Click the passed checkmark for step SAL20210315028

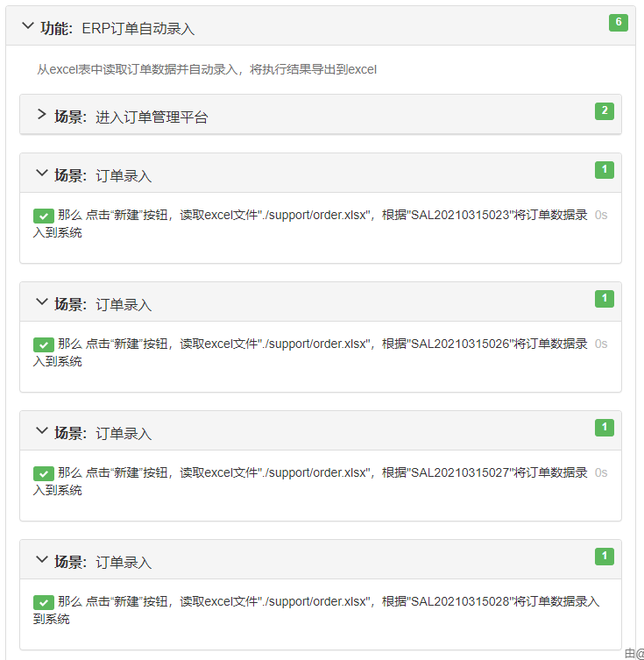point(44,603)
